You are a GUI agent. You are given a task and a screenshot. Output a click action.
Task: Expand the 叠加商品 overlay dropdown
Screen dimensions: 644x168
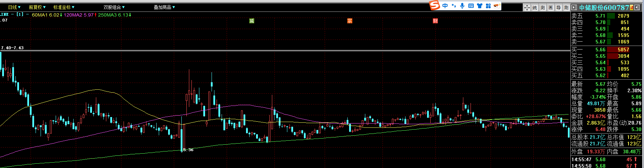165,7
